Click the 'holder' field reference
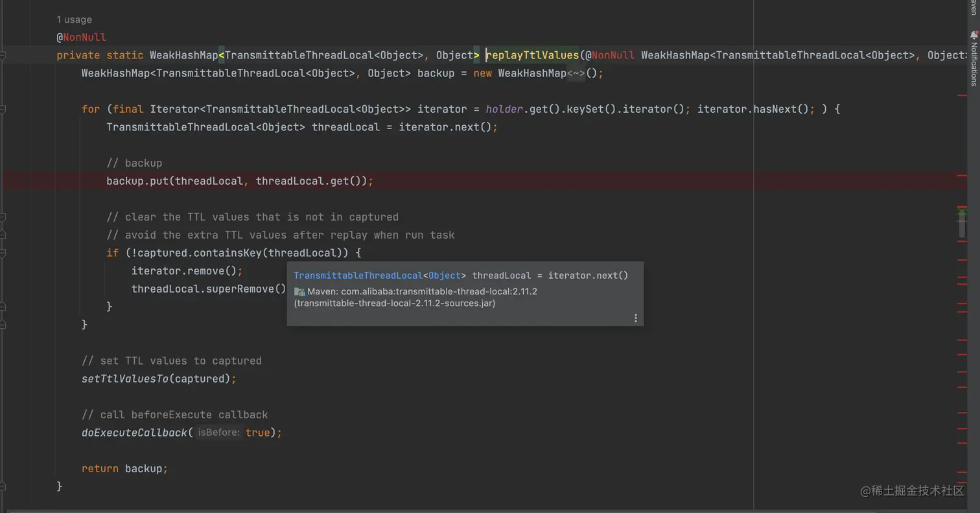The height and width of the screenshot is (513, 980). [504, 109]
